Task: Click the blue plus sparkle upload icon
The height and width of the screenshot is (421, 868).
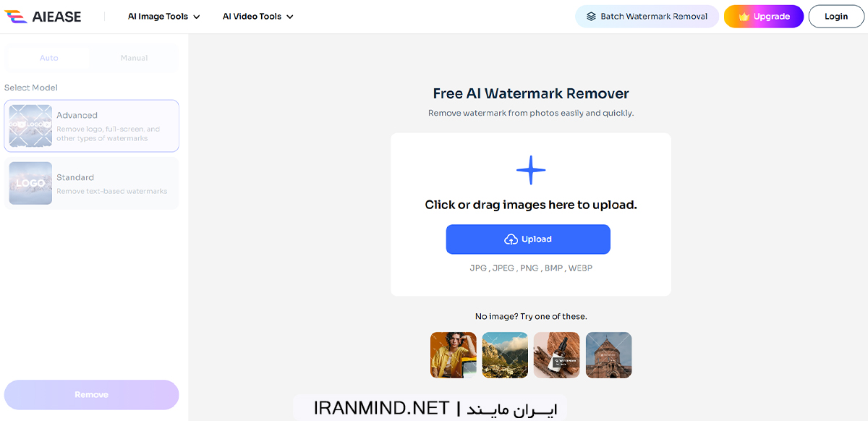Action: (x=531, y=171)
